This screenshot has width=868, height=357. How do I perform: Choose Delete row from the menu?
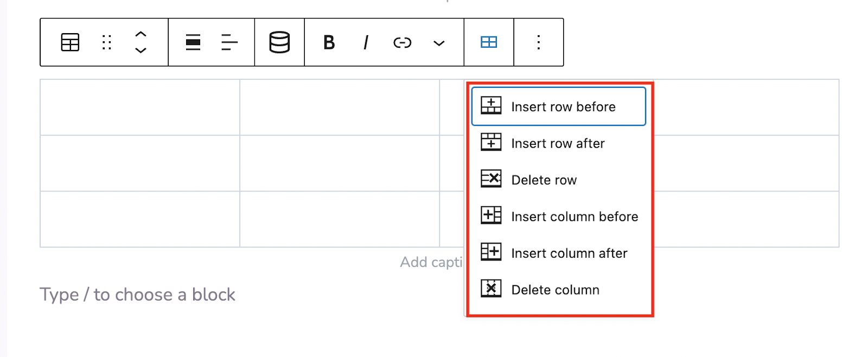[x=544, y=180]
